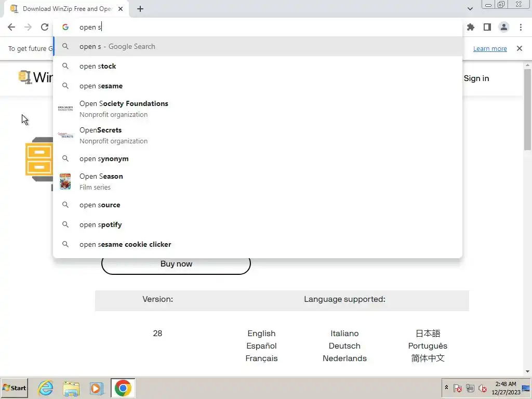Click the Español language text
Viewport: 532px width, 399px height.
261,346
